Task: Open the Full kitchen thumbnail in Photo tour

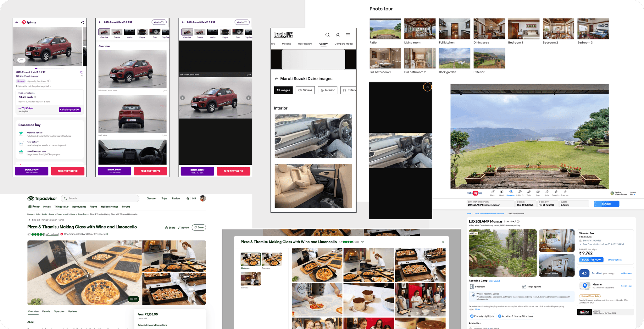Action: (x=454, y=29)
